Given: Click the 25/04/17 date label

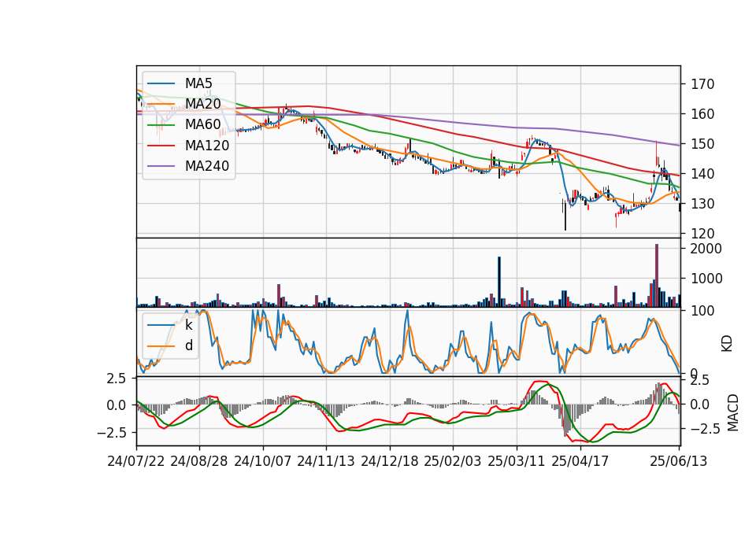Looking at the screenshot, I should 580,461.
